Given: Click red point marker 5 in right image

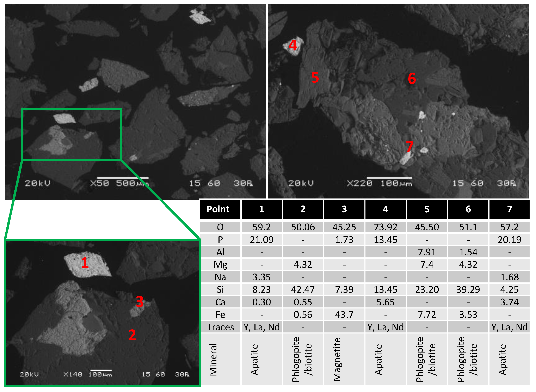Looking at the screenshot, I should (315, 77).
